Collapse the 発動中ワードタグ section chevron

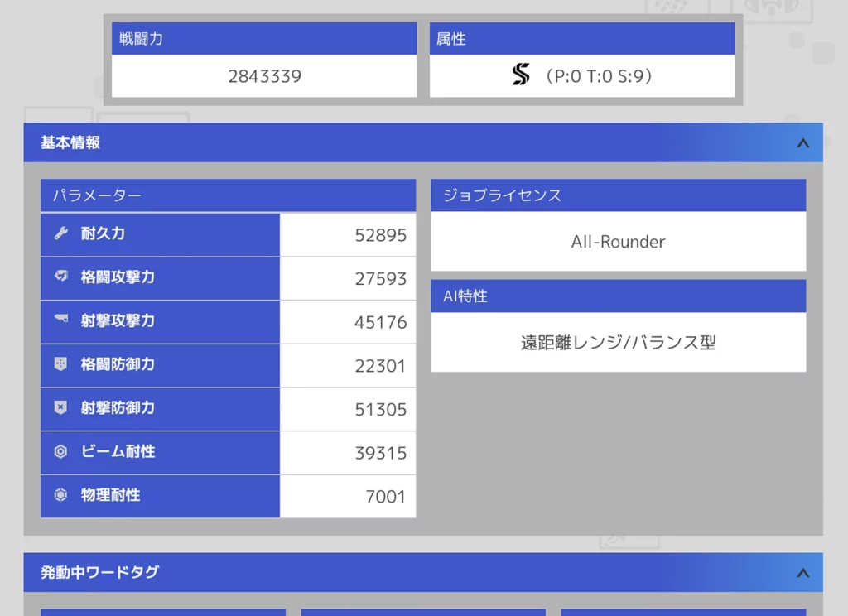802,572
